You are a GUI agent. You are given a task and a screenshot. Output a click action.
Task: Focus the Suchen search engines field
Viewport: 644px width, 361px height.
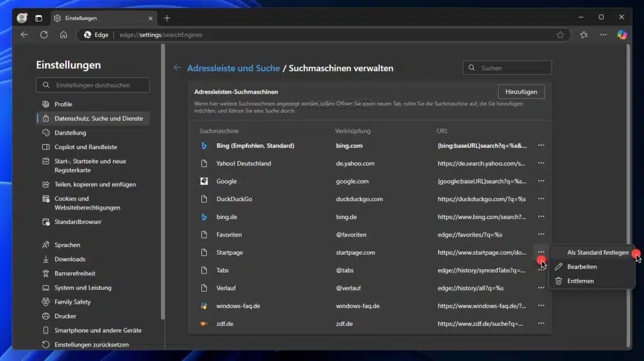click(508, 68)
